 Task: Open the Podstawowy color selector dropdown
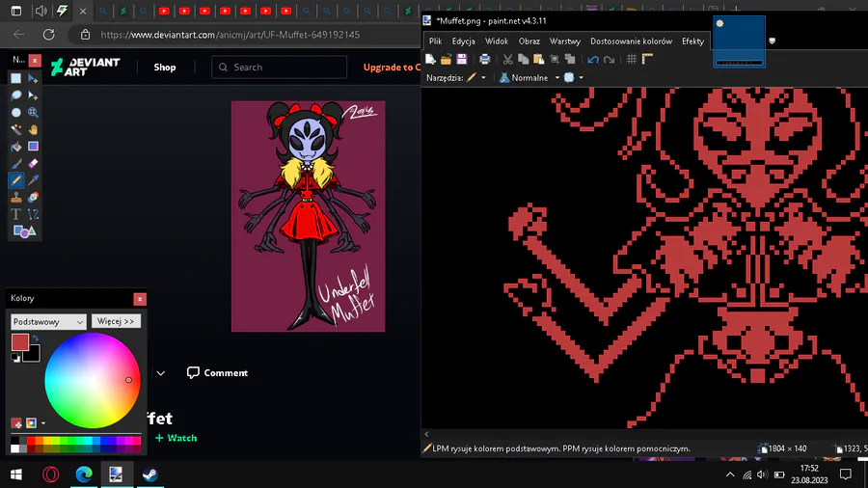[48, 321]
